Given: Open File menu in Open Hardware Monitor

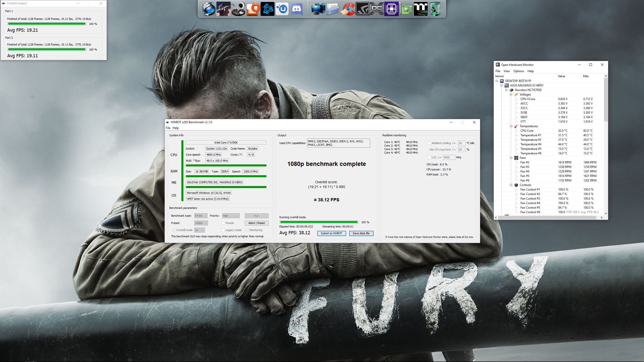Looking at the screenshot, I should 498,71.
